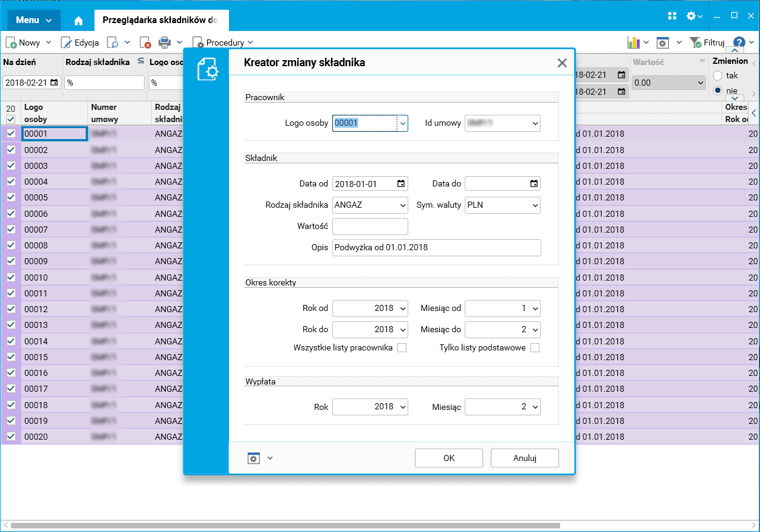
Task: Click the Filtruj funnel icon
Action: [696, 43]
